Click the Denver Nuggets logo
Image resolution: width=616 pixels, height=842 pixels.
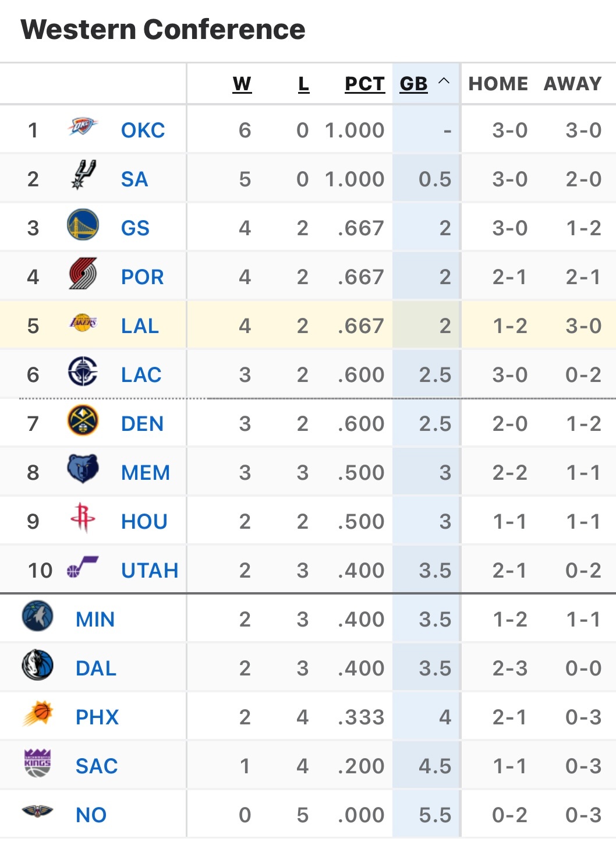(x=83, y=421)
